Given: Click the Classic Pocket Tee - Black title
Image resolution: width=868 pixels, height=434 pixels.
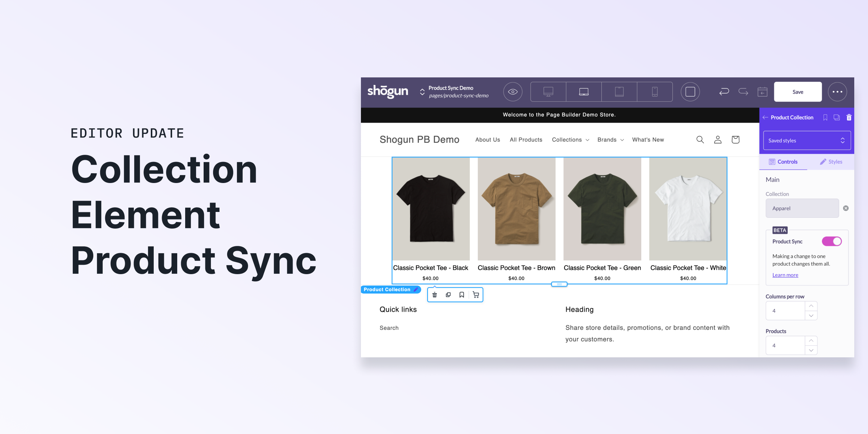Looking at the screenshot, I should (x=430, y=268).
